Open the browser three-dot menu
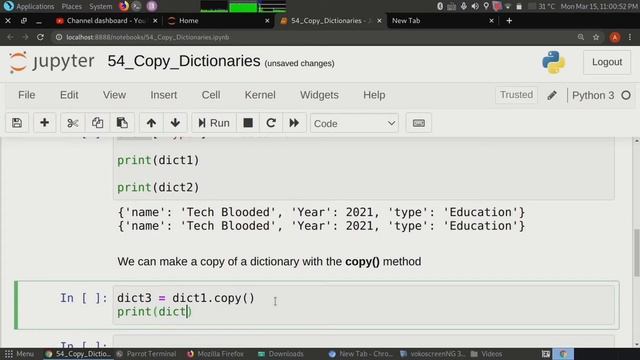640x360 pixels. [x=630, y=37]
